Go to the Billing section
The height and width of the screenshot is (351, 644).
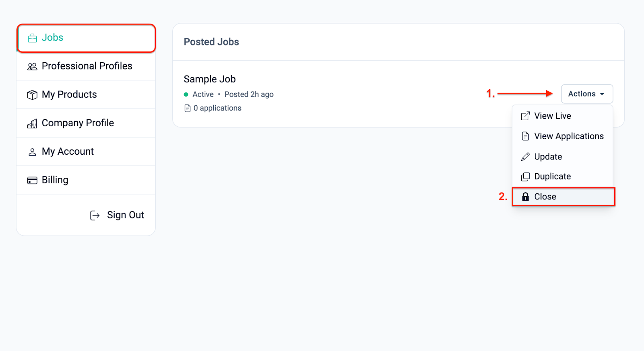86,180
